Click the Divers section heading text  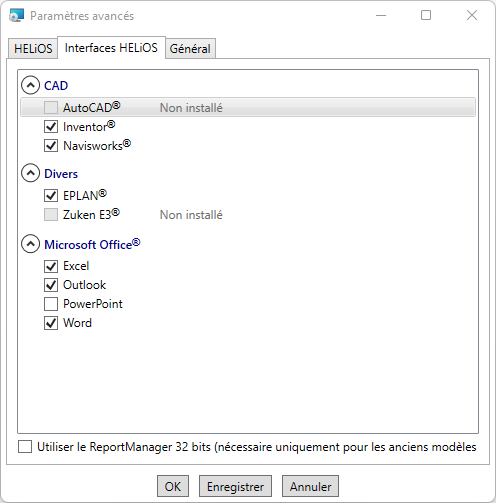(61, 174)
